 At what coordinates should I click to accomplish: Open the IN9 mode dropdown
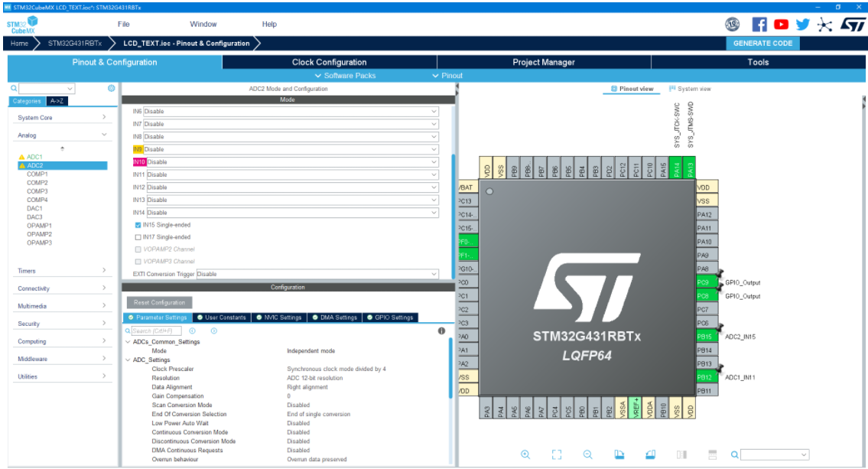coord(291,149)
